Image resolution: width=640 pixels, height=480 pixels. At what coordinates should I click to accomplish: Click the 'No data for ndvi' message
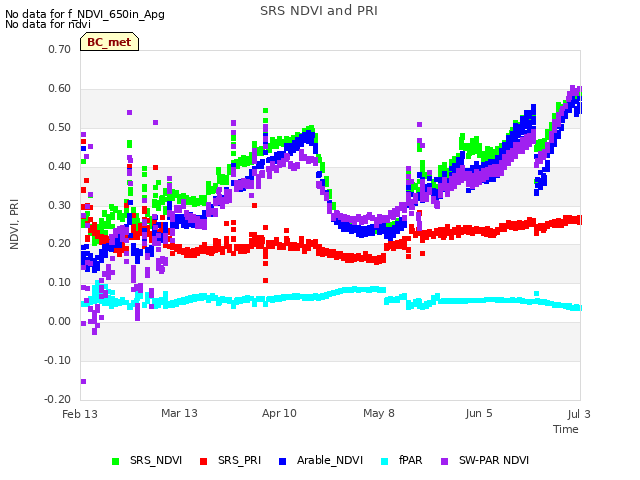point(48,24)
